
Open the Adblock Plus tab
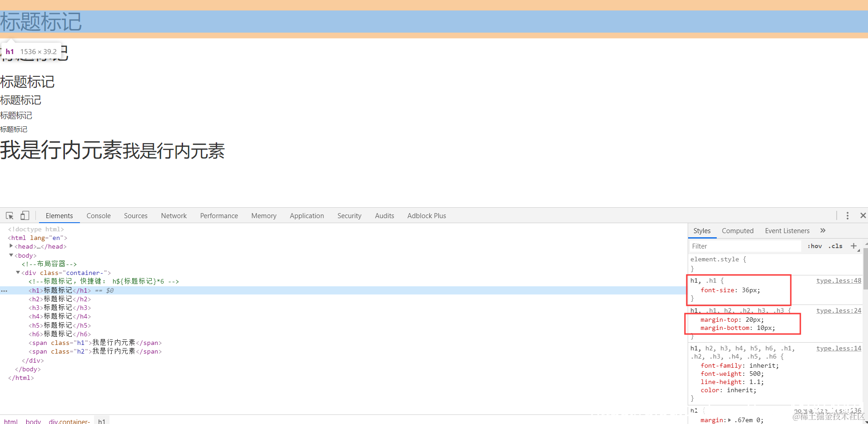(427, 216)
